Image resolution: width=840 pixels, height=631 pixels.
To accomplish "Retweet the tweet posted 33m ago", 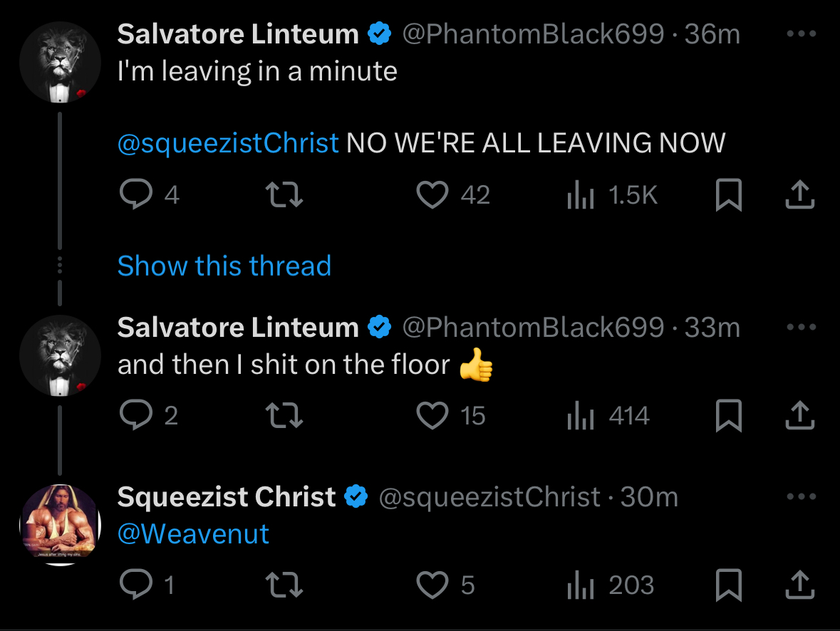I will click(x=284, y=415).
